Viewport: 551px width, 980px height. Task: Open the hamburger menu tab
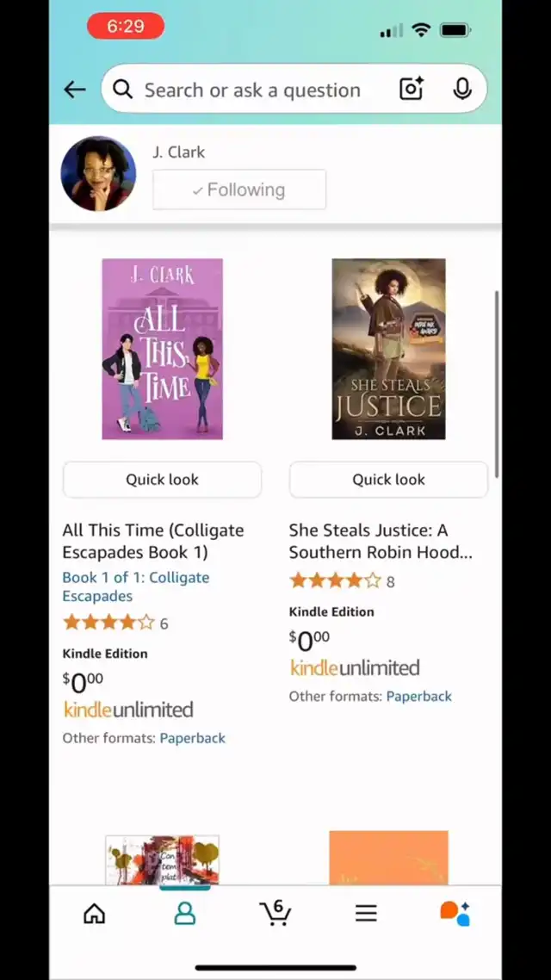(366, 914)
